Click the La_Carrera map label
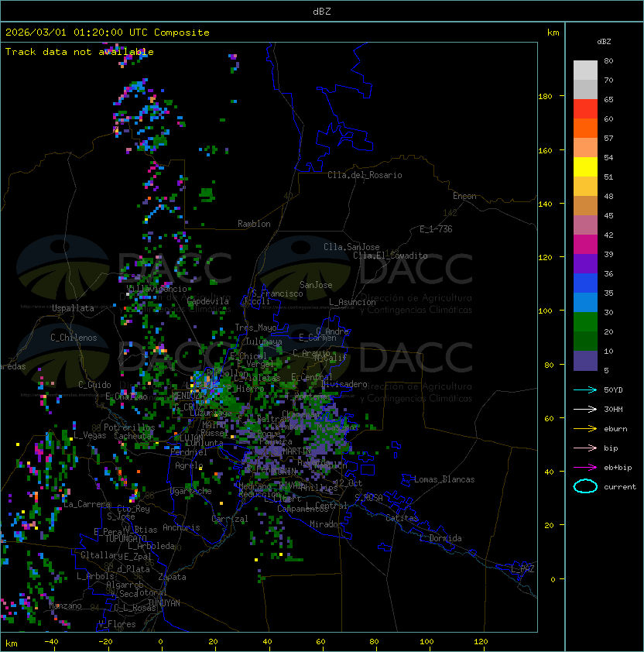This screenshot has width=644, height=652. (x=87, y=504)
